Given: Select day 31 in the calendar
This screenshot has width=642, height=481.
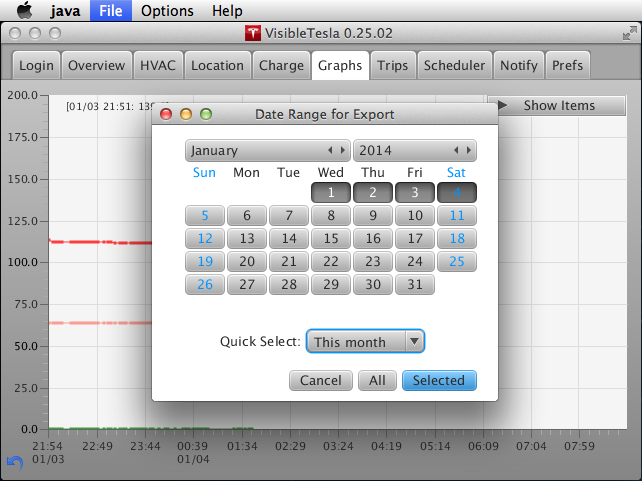Looking at the screenshot, I should coord(415,284).
